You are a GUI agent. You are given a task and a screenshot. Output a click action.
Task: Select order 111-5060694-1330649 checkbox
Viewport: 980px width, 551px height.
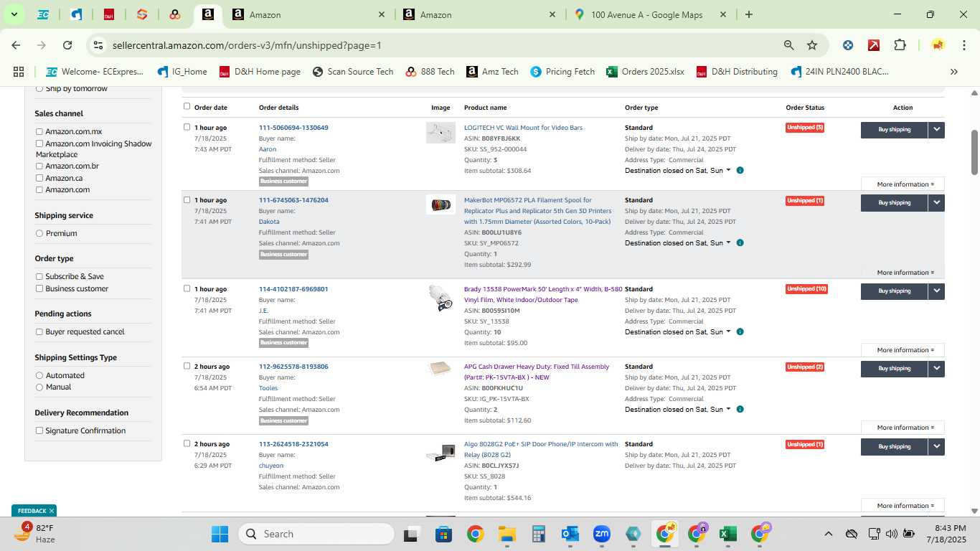coord(187,127)
